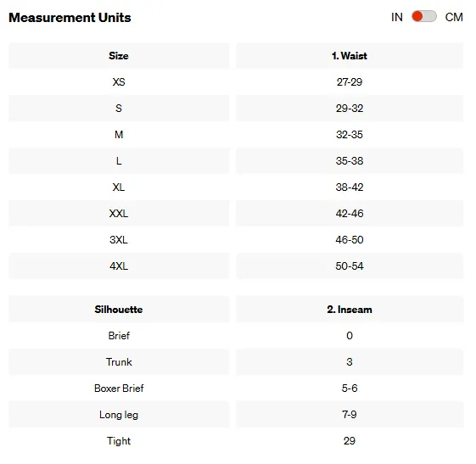
Task: Click the Silhouette column header
Action: tap(119, 310)
